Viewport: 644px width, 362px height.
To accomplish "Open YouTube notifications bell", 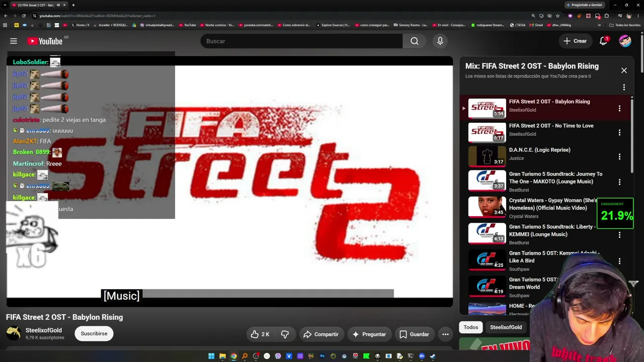I will coord(603,41).
